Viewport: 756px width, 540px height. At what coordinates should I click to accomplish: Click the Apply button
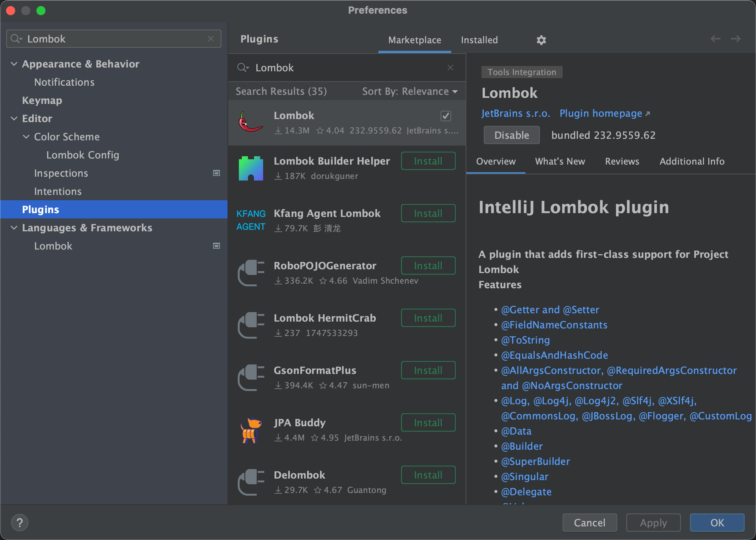653,523
